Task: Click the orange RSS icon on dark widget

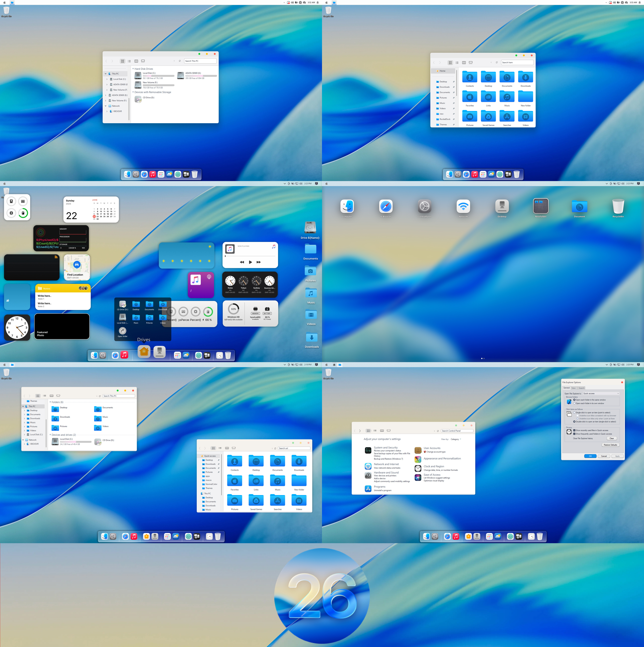Action: click(56, 257)
